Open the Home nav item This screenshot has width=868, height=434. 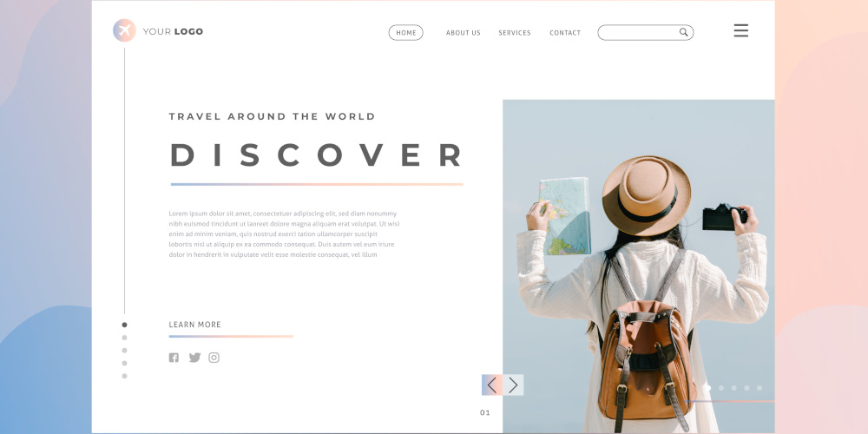[x=405, y=33]
